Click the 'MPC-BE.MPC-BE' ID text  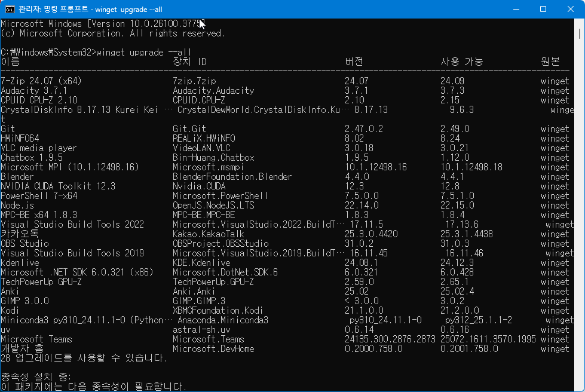coord(204,215)
